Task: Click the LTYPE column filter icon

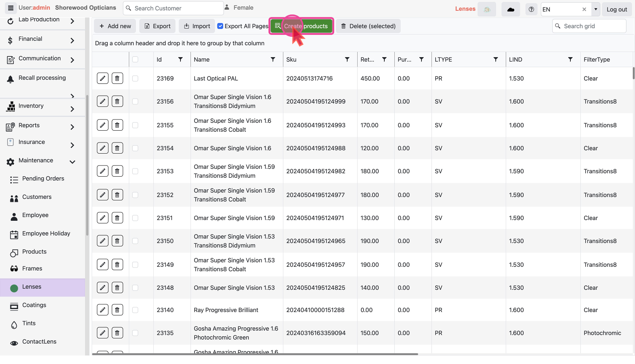Action: coord(496,59)
